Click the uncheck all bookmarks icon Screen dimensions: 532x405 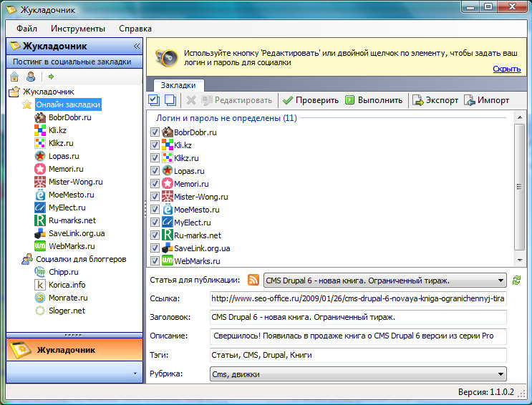(x=170, y=100)
